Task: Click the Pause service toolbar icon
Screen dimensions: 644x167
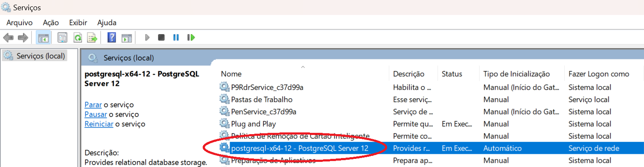Action: point(176,38)
